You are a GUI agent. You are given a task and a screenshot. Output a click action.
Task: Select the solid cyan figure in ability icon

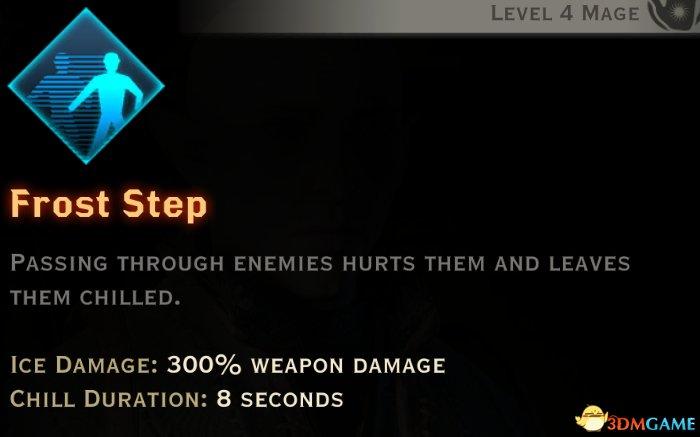(108, 95)
